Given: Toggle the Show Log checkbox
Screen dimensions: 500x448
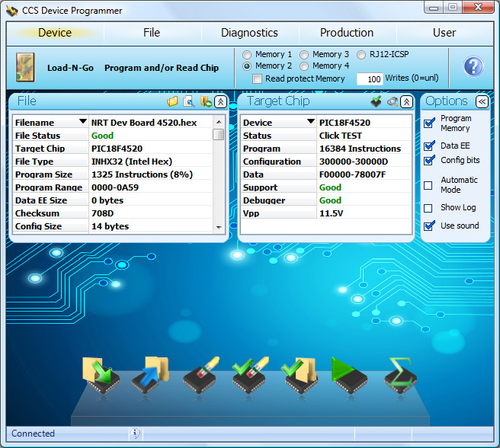Looking at the screenshot, I should click(x=428, y=208).
